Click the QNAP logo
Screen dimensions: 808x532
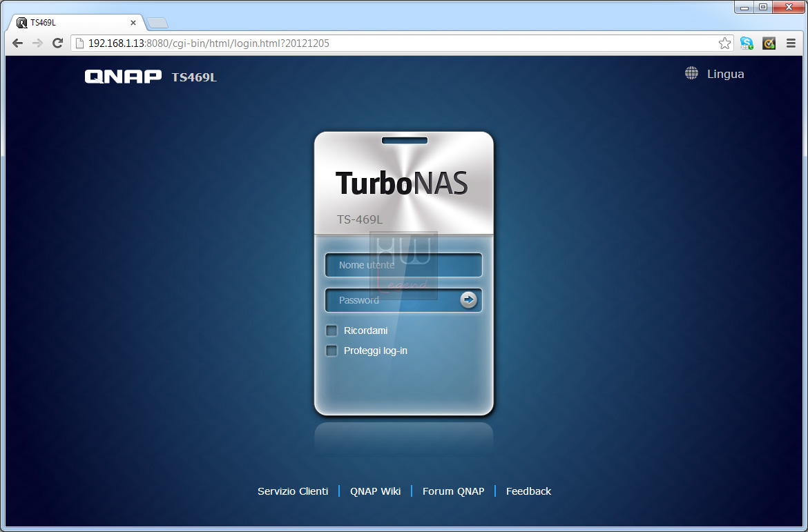point(123,77)
